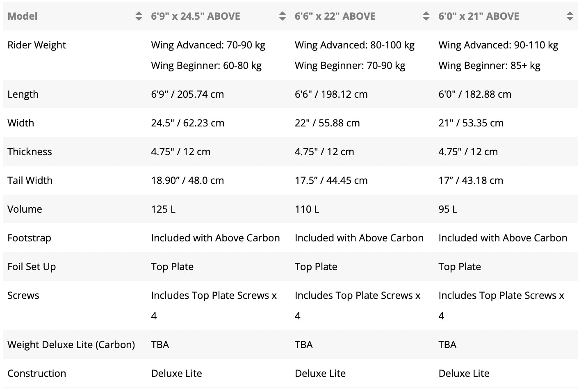Viewport: 588px width, 390px height.
Task: Click 24.5" / 62.23 cm width value
Action: point(187,123)
